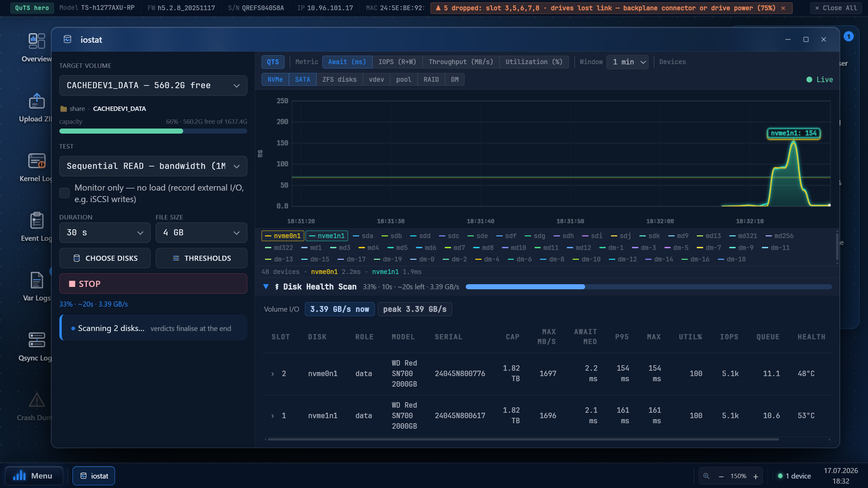Click the peak 3.39 GB/s badge
The width and height of the screenshot is (868, 488).
[414, 309]
